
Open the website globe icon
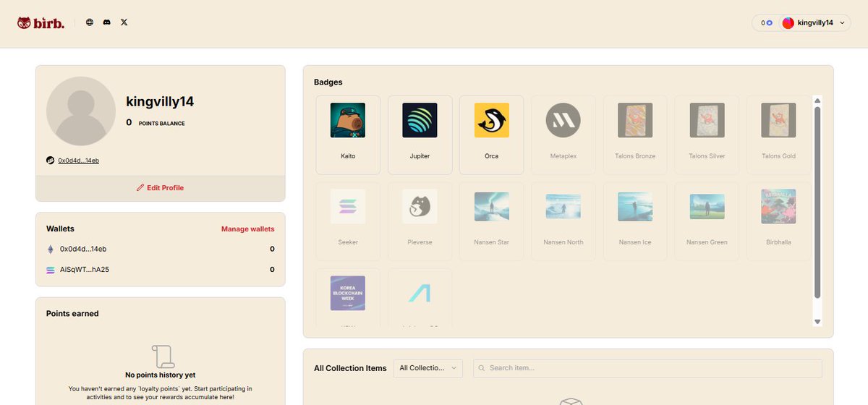[90, 22]
